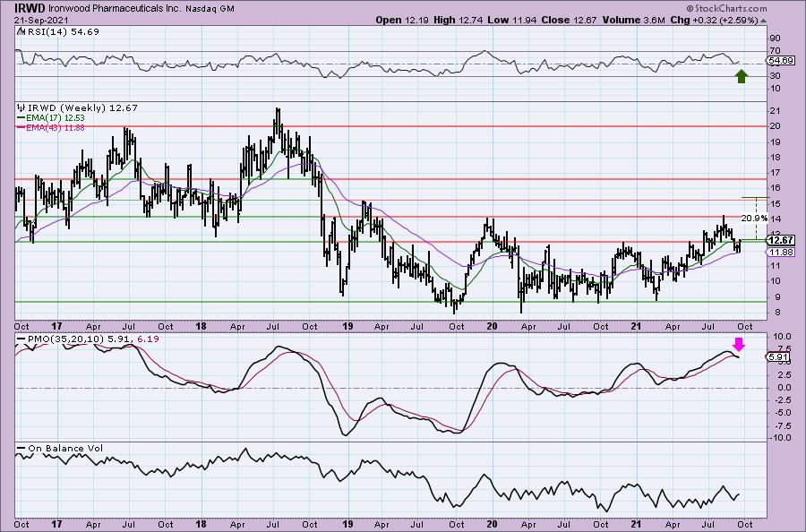The height and width of the screenshot is (532, 806).
Task: Click the EMA(43) 11.88 legend entry
Action: coord(51,127)
